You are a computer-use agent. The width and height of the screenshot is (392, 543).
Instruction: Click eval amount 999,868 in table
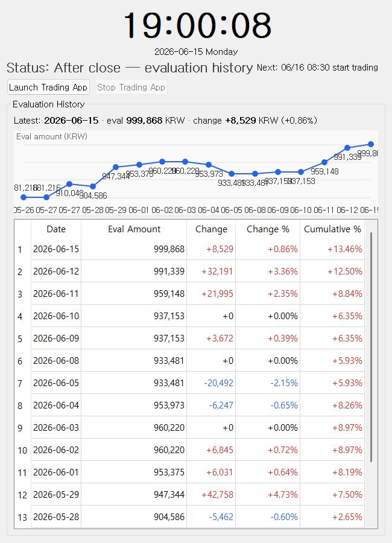(134, 249)
